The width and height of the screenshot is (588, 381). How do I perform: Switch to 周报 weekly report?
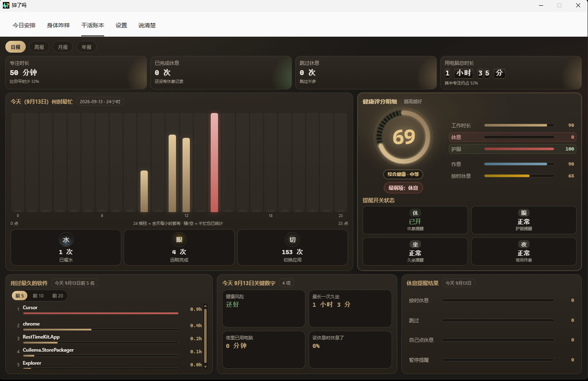39,47
